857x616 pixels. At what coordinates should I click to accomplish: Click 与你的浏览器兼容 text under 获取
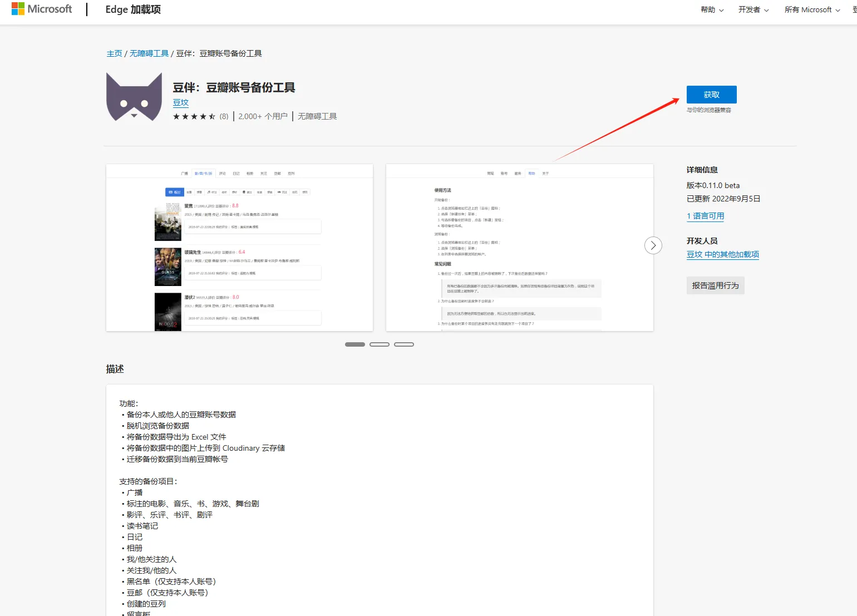point(709,110)
